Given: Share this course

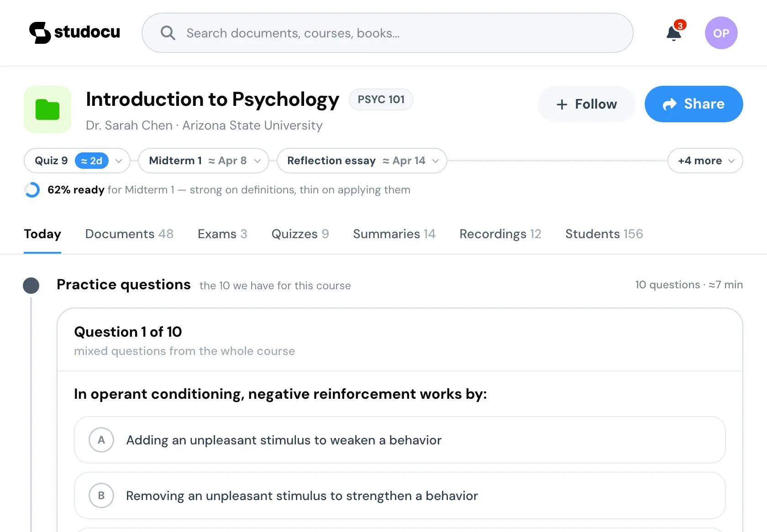Looking at the screenshot, I should (x=694, y=104).
